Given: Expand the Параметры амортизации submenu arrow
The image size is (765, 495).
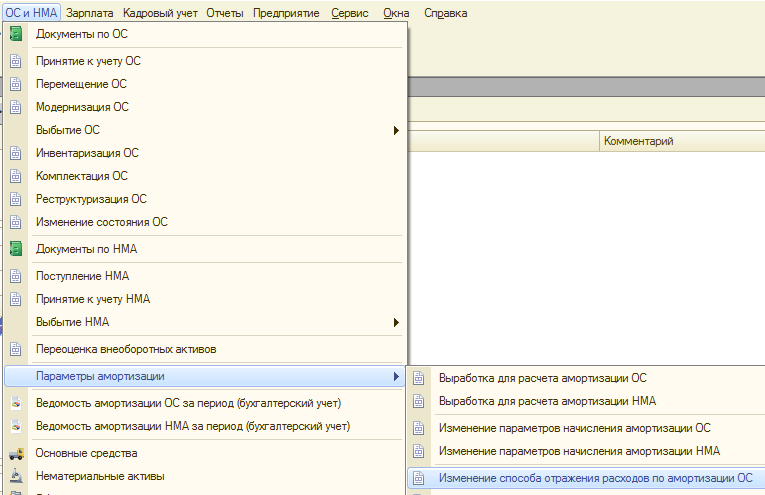Looking at the screenshot, I should pos(396,376).
